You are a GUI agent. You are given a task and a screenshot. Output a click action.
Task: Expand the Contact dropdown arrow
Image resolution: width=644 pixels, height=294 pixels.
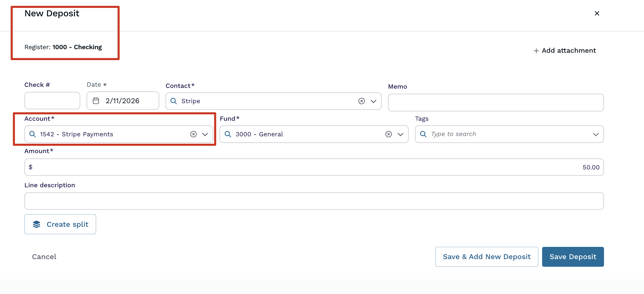click(x=373, y=101)
